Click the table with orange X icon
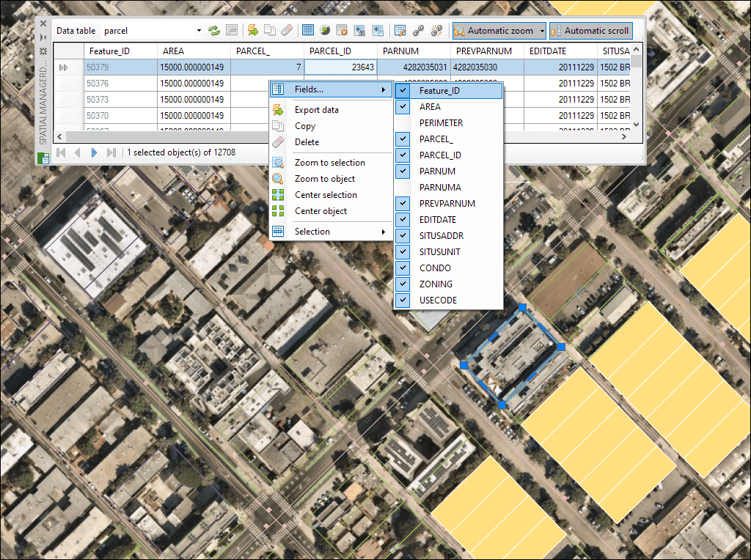 342,31
